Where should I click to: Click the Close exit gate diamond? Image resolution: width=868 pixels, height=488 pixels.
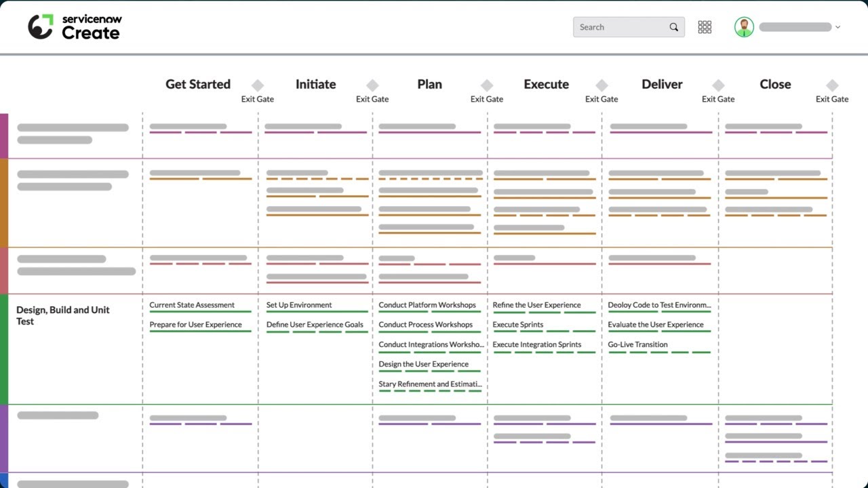[x=832, y=85]
